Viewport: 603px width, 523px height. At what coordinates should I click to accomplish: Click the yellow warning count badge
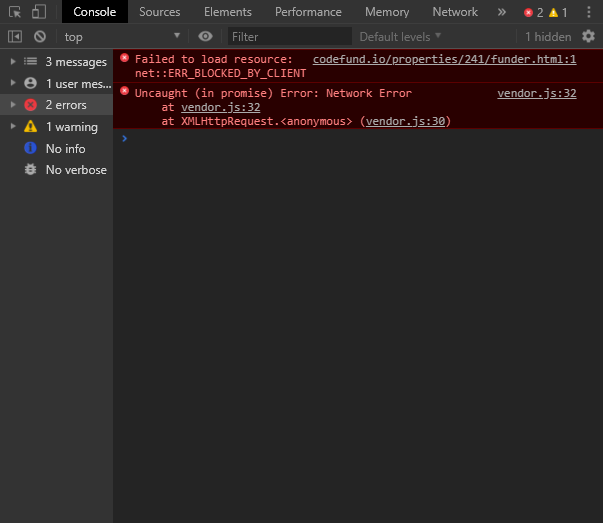(x=558, y=13)
